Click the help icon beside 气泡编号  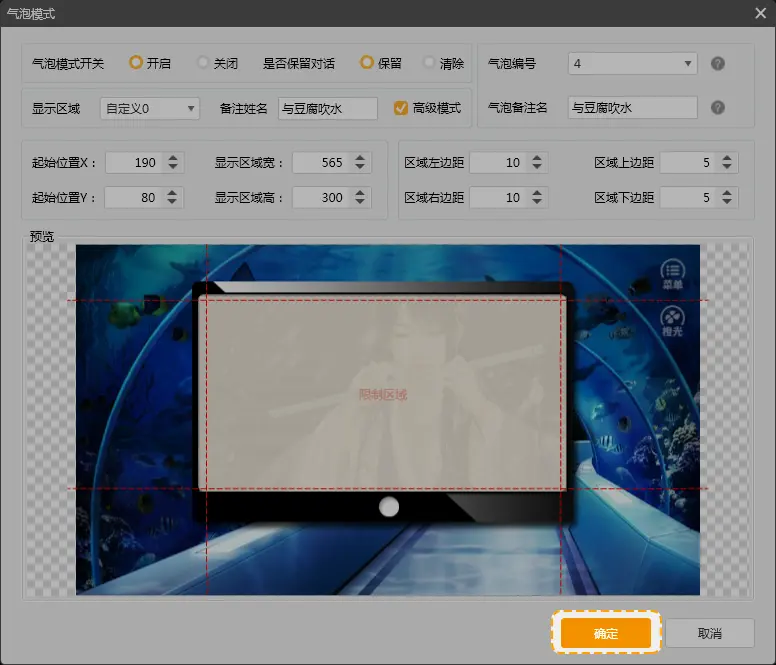pos(717,64)
